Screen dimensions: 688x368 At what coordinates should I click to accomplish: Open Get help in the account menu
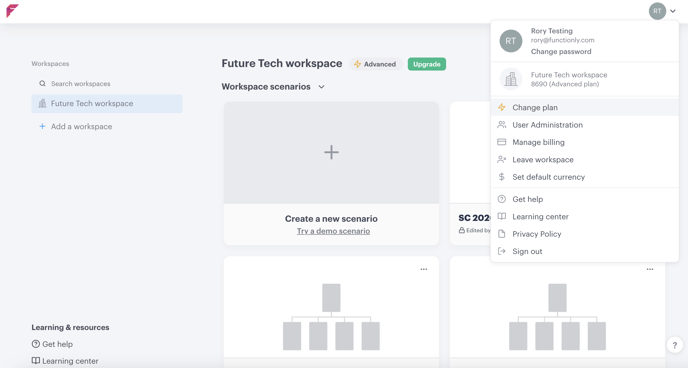click(584, 199)
